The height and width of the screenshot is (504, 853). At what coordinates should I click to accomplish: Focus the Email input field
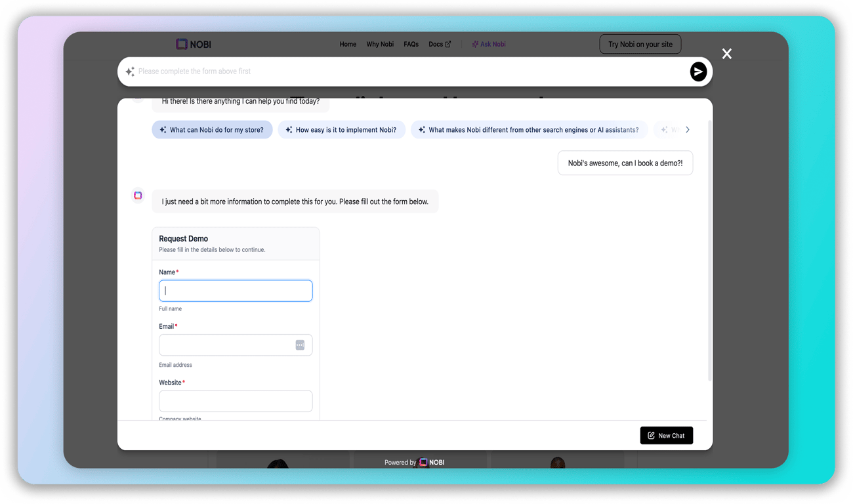pos(236,345)
